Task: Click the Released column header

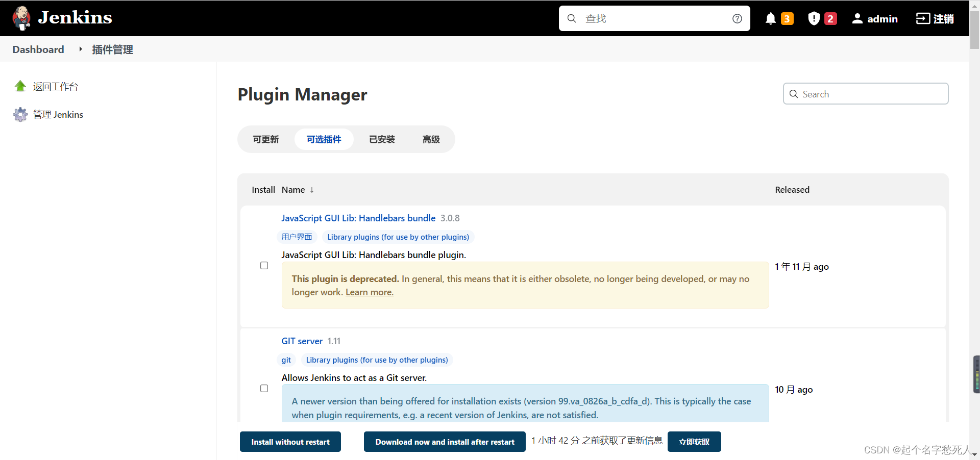Action: coord(792,190)
